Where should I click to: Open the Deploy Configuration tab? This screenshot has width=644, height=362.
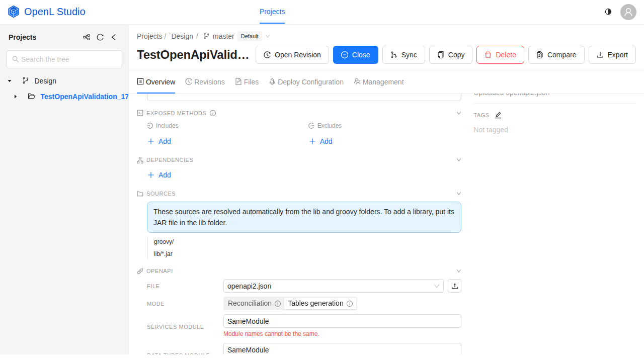coord(306,82)
